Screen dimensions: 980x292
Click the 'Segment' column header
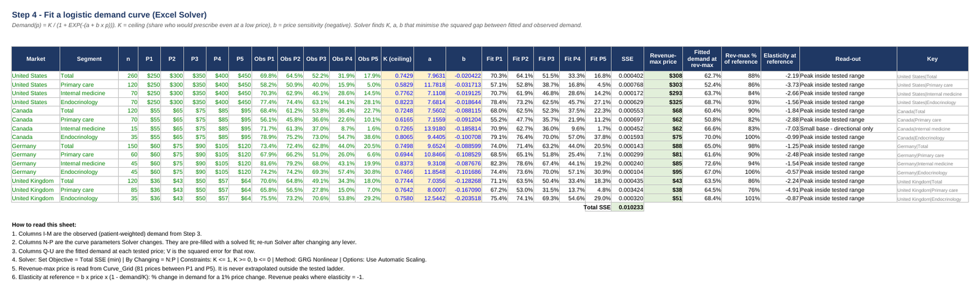(89, 59)
